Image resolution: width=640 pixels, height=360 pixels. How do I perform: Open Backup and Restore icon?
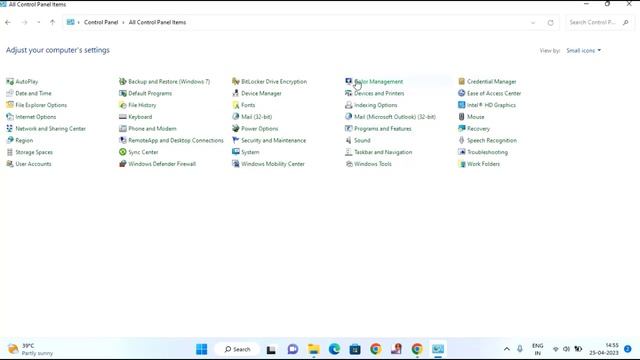(x=122, y=82)
